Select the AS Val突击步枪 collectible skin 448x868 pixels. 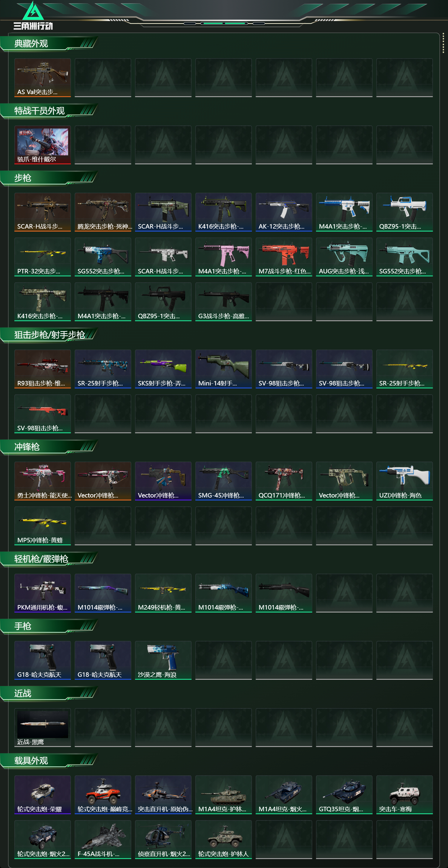coord(42,77)
